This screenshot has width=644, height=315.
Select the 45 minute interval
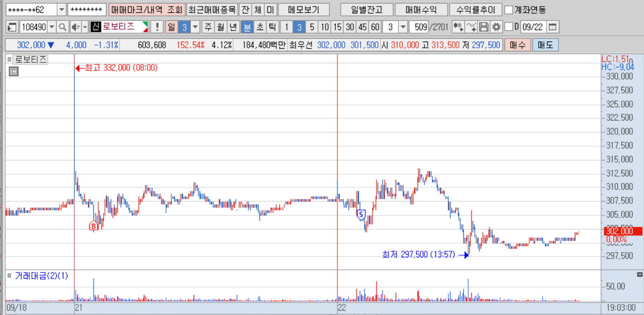(x=362, y=27)
